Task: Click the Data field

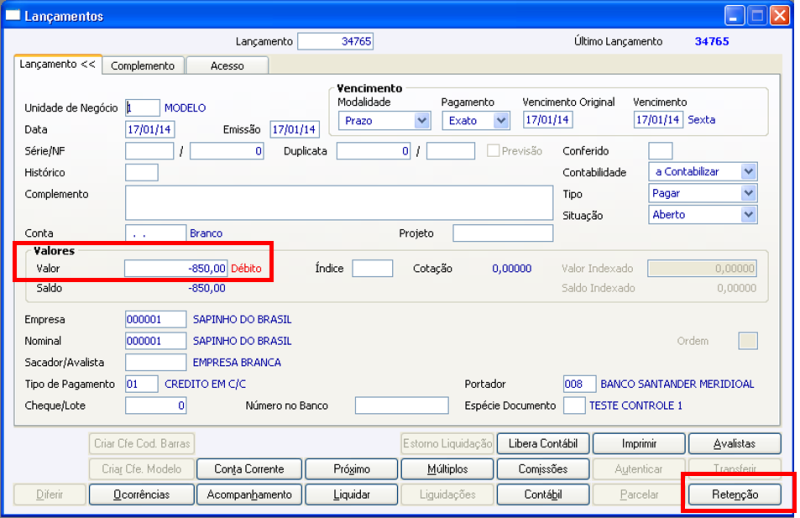Action: [x=149, y=130]
